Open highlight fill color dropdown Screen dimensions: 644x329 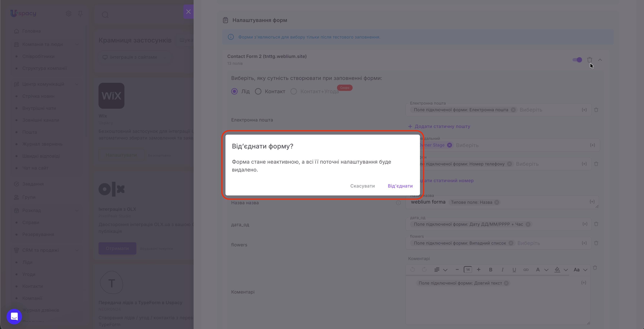click(x=561, y=270)
